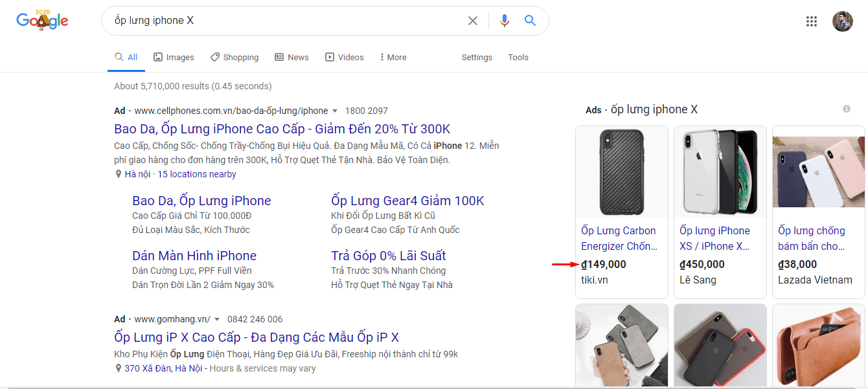Open 'Ốp lưng chống bám bẩn' product title
This screenshot has height=389, width=868.
[x=812, y=238]
